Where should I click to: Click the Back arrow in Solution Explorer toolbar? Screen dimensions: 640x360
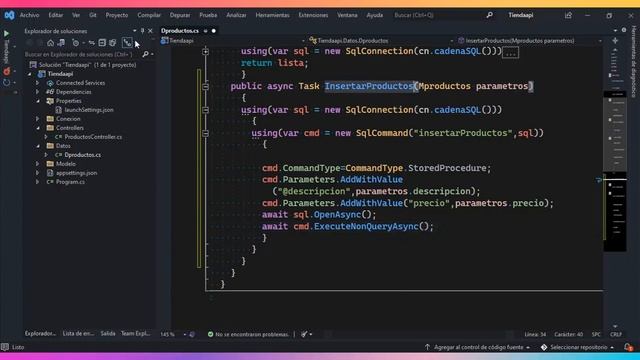click(29, 43)
